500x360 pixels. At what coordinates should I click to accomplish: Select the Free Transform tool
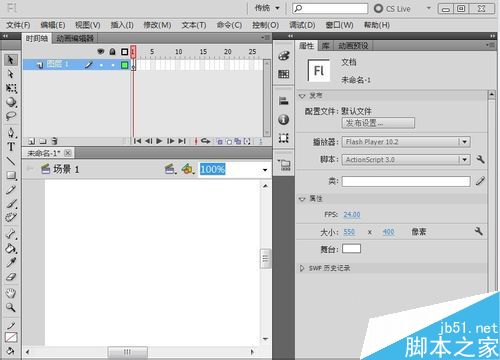pyautogui.click(x=11, y=88)
